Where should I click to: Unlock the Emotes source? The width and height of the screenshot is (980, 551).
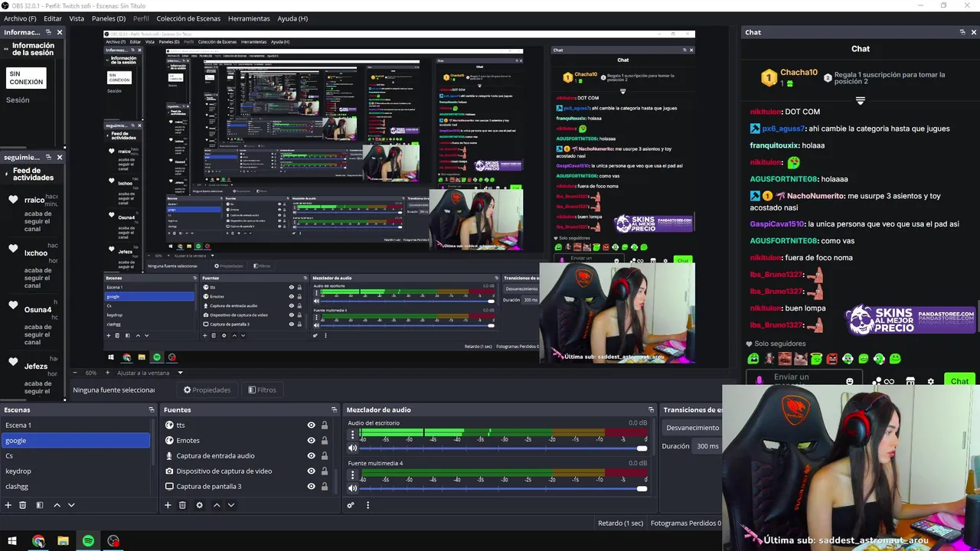[325, 440]
